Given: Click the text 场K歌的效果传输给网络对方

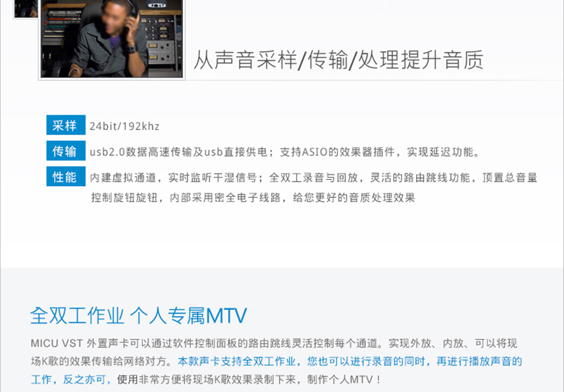Looking at the screenshot, I should click(x=99, y=361).
